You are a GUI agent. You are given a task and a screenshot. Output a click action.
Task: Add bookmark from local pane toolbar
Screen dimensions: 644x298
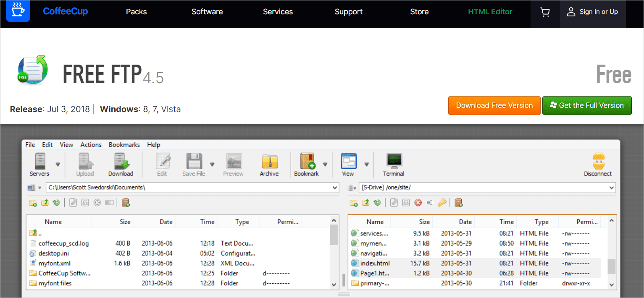[x=126, y=203]
